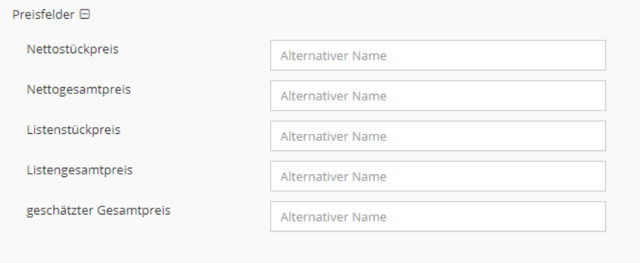Select the Nettostückpreis label
644x263 pixels.
point(73,49)
